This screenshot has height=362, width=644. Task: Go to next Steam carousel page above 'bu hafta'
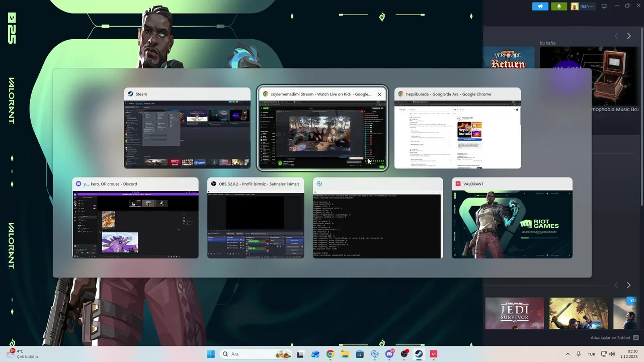[629, 36]
